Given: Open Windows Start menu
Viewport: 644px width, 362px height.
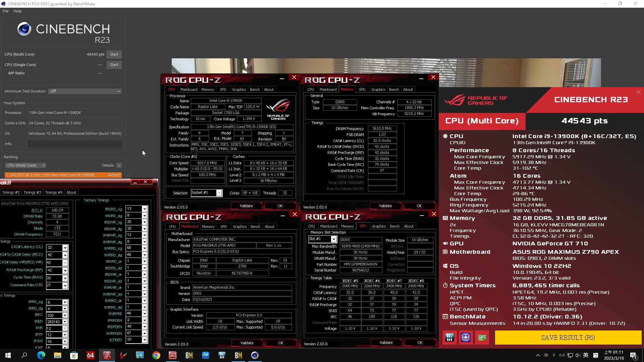Looking at the screenshot, I should click(x=8, y=355).
